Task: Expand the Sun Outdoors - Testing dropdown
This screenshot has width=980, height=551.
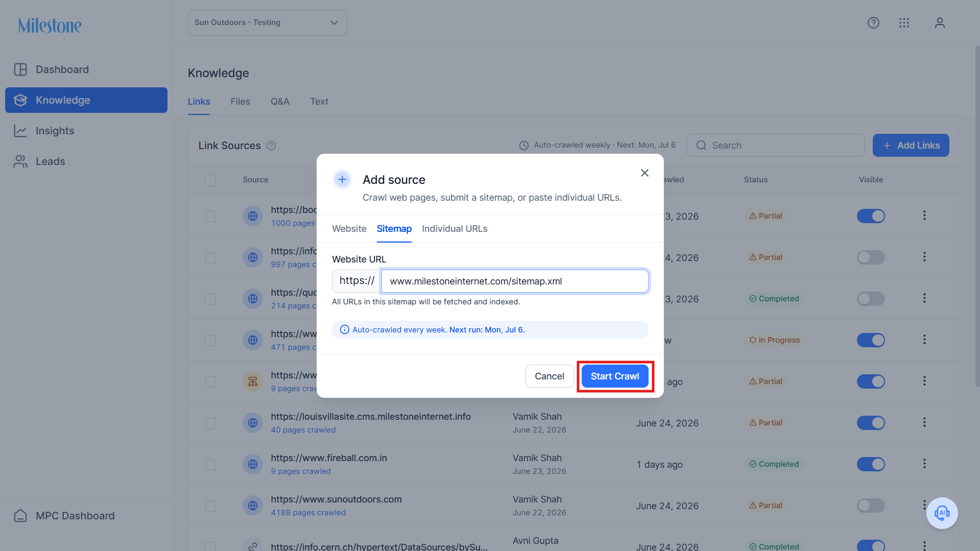Action: [x=267, y=23]
